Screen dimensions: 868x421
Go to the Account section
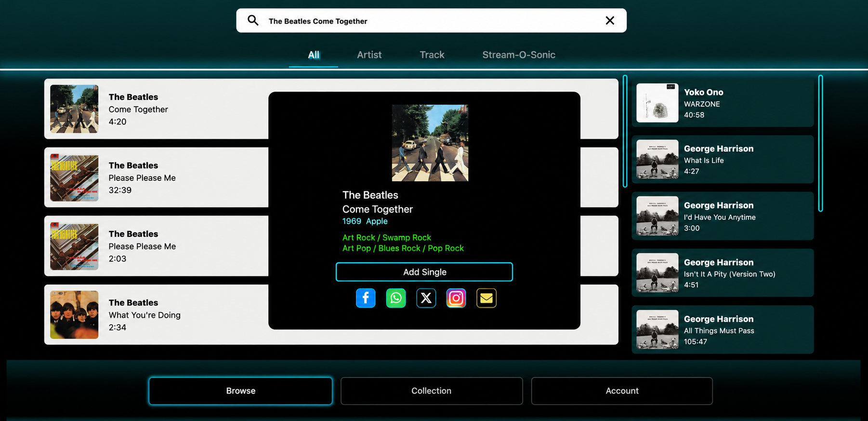click(622, 391)
